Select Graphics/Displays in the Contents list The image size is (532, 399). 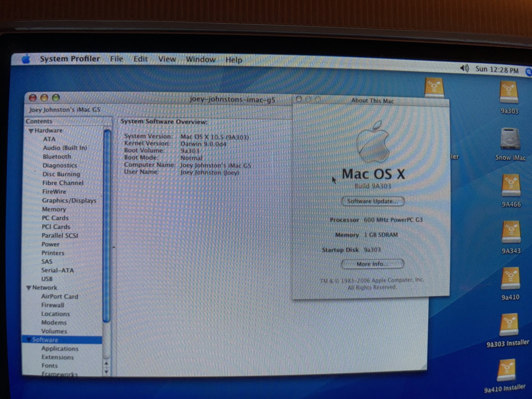click(x=69, y=201)
